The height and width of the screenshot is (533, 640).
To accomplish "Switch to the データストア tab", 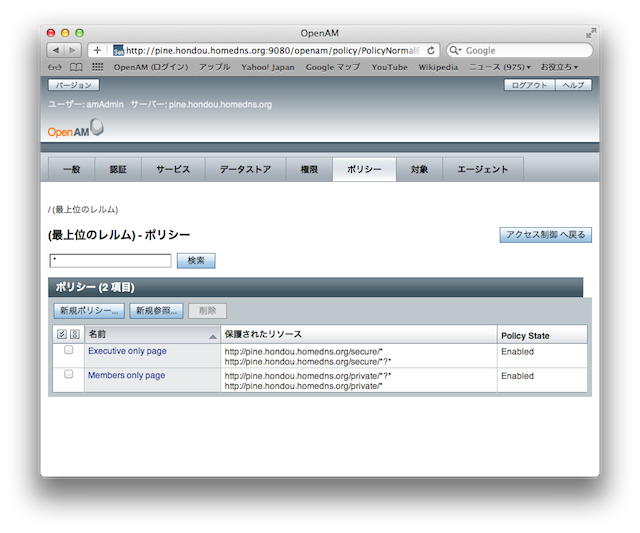I will pos(245,170).
